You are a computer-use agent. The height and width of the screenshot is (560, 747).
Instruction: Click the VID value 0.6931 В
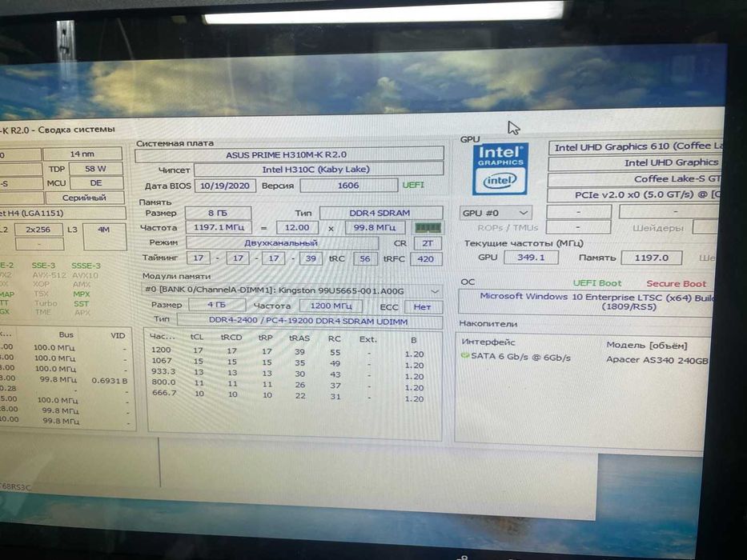click(109, 381)
